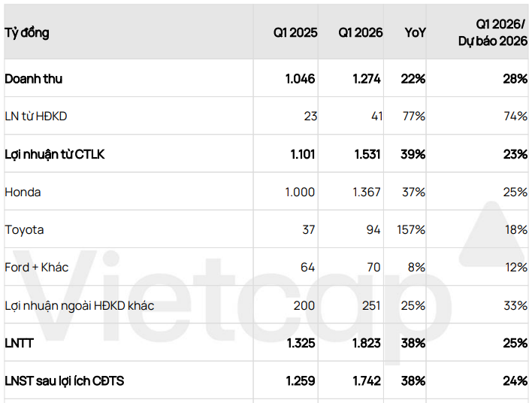Select LNST Q1 2025 value 1.259
The image size is (532, 403).
pos(301,381)
